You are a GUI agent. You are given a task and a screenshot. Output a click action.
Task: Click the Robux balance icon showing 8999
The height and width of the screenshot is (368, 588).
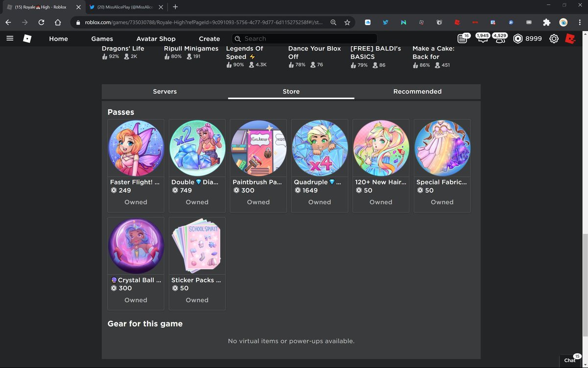point(518,38)
